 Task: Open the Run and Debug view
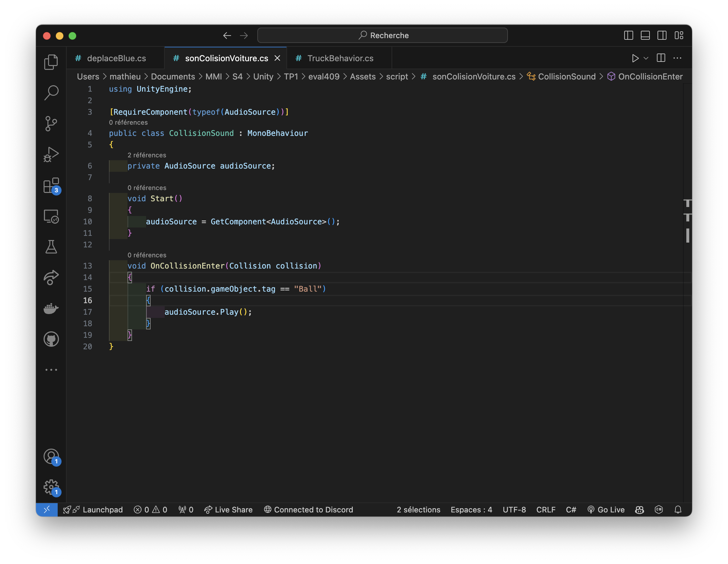pyautogui.click(x=51, y=154)
